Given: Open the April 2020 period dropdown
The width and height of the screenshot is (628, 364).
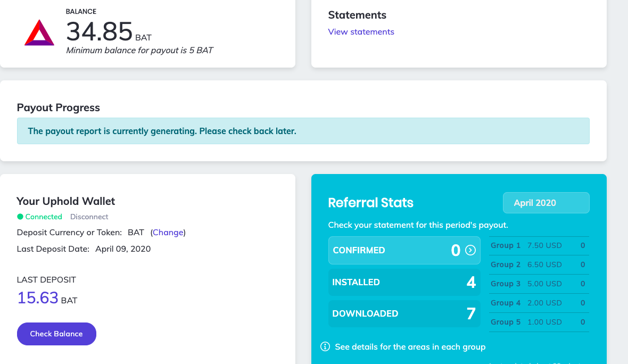Looking at the screenshot, I should [546, 203].
